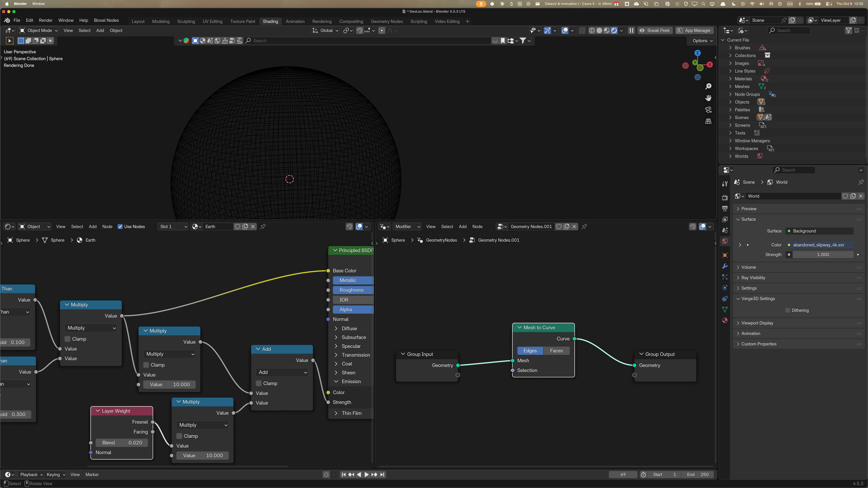This screenshot has width=868, height=488.
Task: Click the world Strength value slider
Action: coord(823,255)
